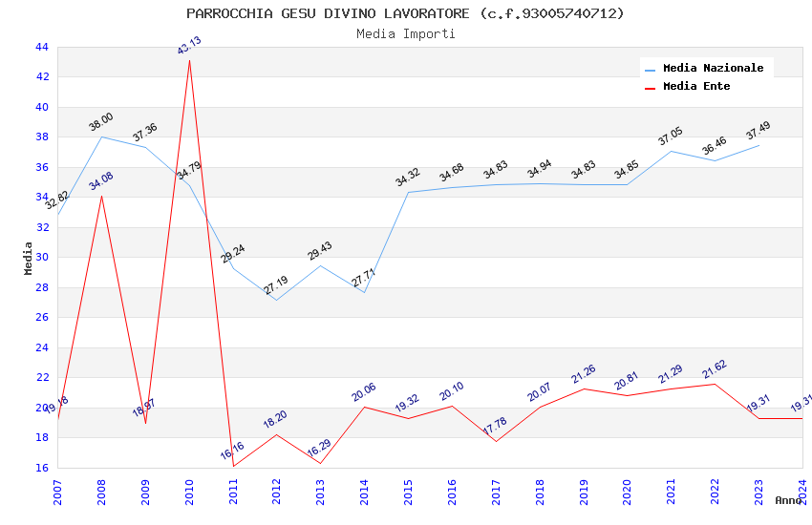812x525 pixels.
Task: Click the 27.19 data label
Action: (275, 285)
